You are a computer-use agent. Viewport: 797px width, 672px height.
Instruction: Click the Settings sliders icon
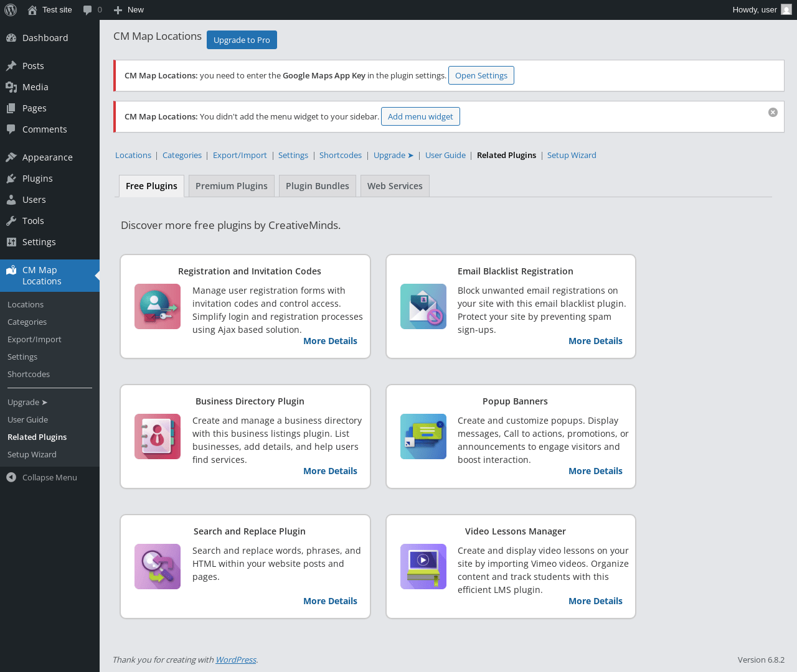coord(11,242)
